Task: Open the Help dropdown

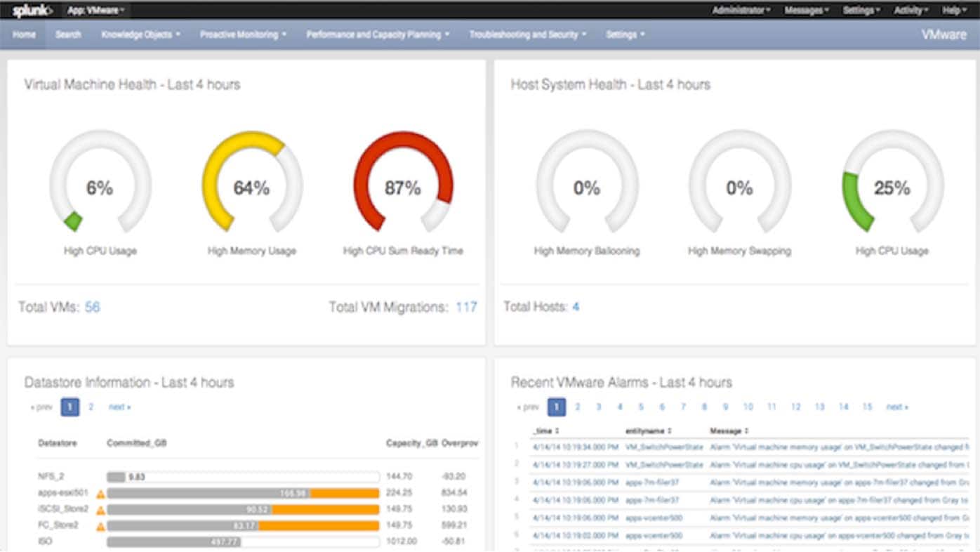Action: click(x=954, y=11)
